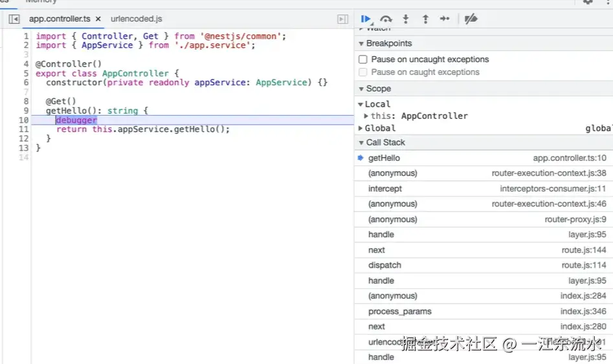Select anonymous frame at router-proxy.js:9
The image size is (613, 364).
pos(484,219)
